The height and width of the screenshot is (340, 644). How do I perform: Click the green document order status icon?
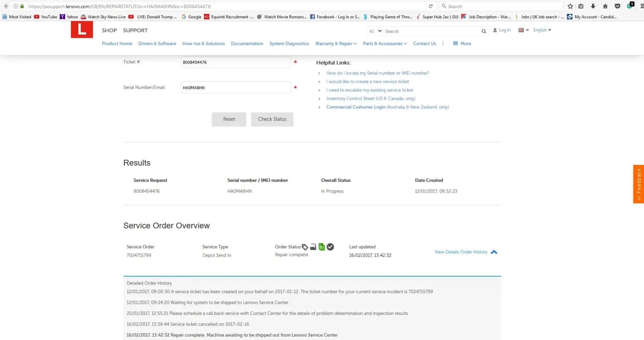click(x=321, y=247)
